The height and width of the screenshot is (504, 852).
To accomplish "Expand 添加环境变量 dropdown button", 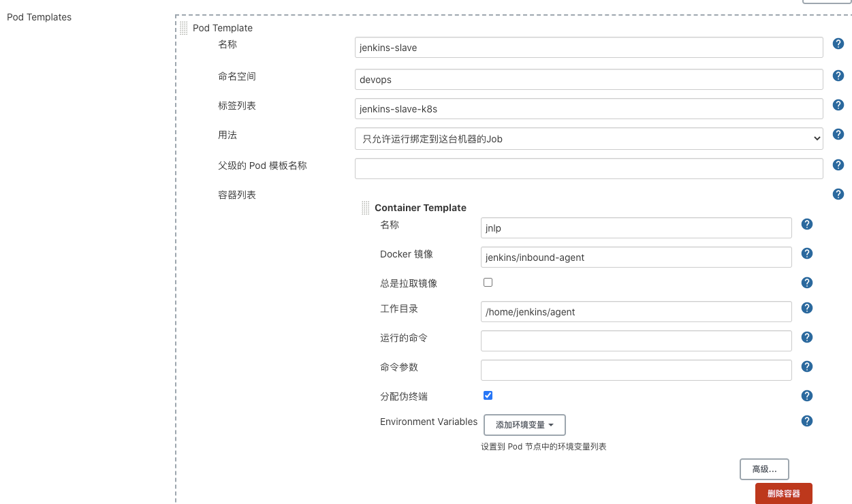I will (x=524, y=425).
